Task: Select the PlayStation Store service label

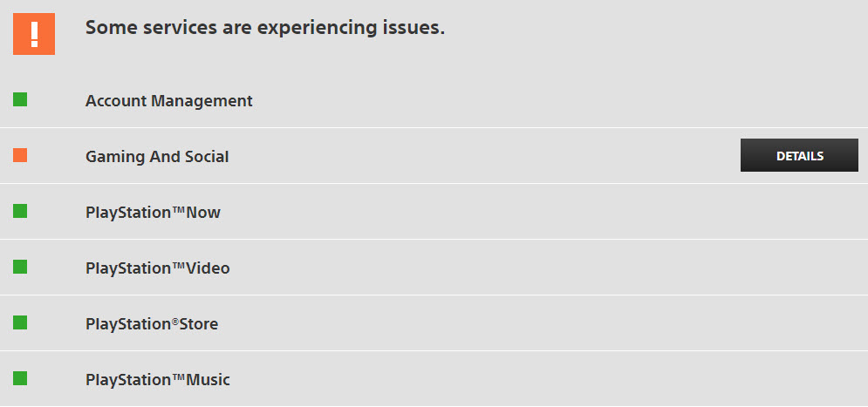Action: point(152,324)
